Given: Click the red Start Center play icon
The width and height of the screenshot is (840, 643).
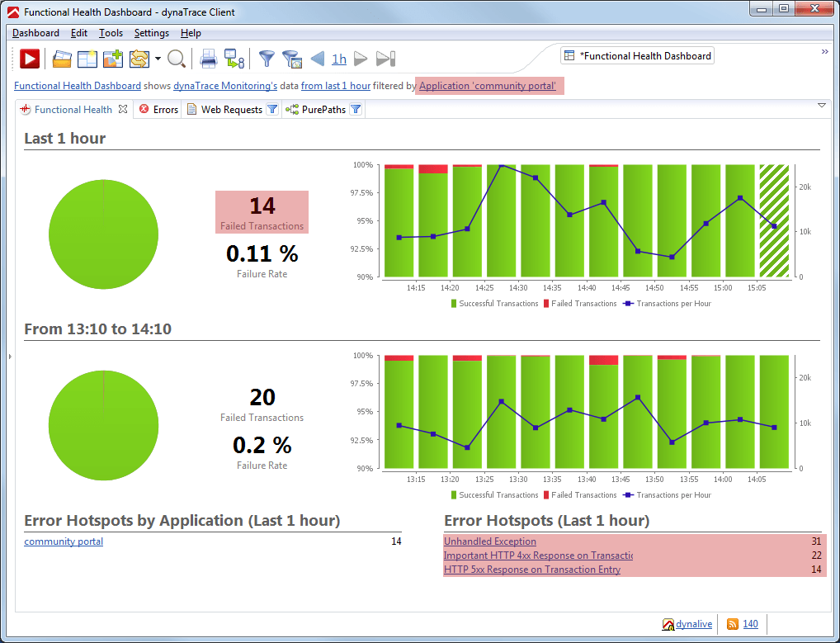Looking at the screenshot, I should (30, 59).
